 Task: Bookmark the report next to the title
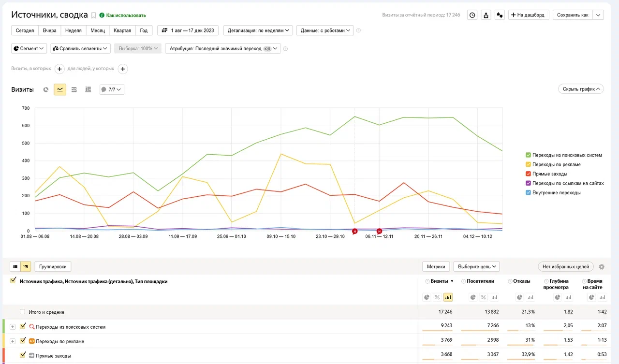point(94,15)
